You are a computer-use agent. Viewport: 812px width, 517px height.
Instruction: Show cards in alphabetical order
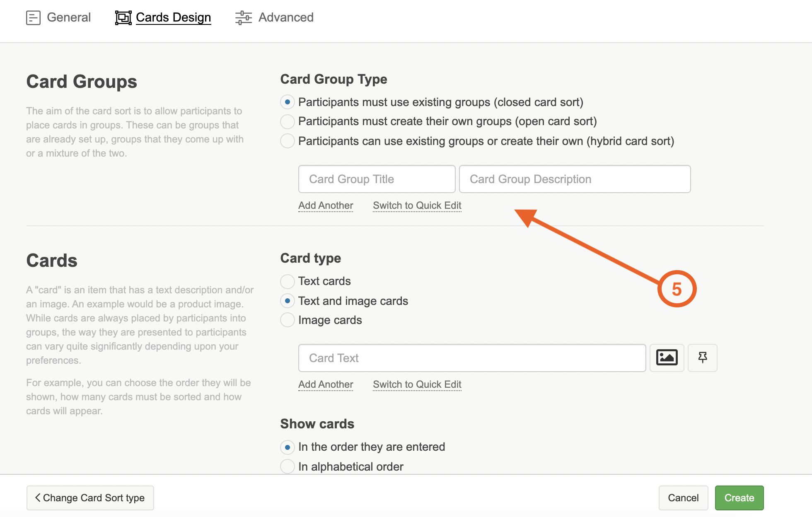coord(287,466)
